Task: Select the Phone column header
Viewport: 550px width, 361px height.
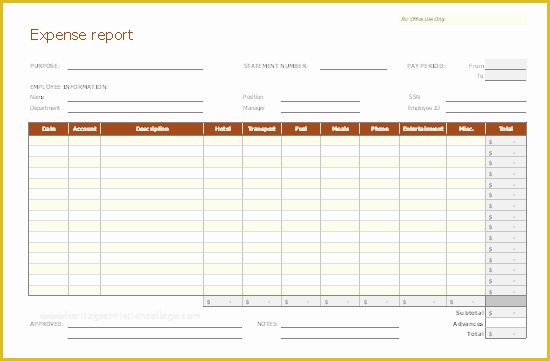Action: (x=379, y=129)
